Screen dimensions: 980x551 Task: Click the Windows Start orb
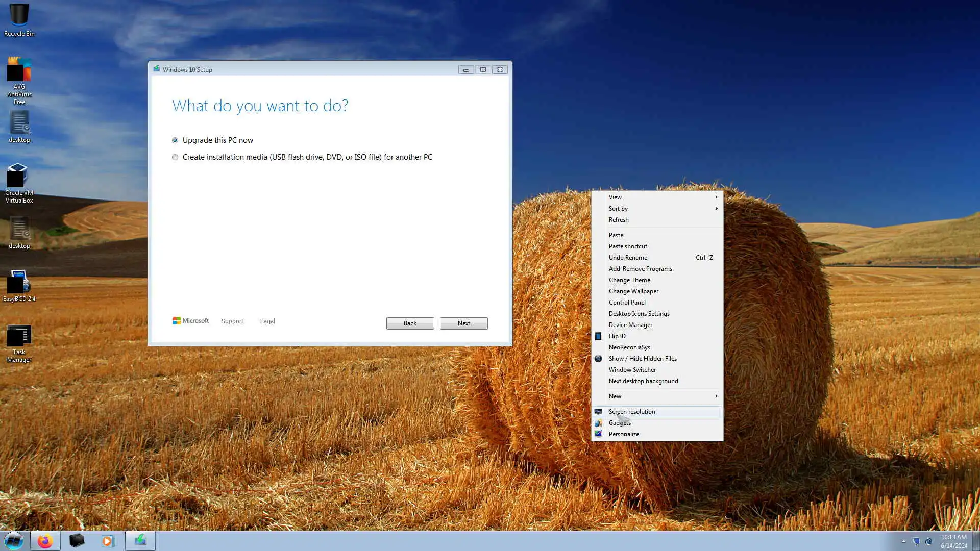[x=14, y=541]
